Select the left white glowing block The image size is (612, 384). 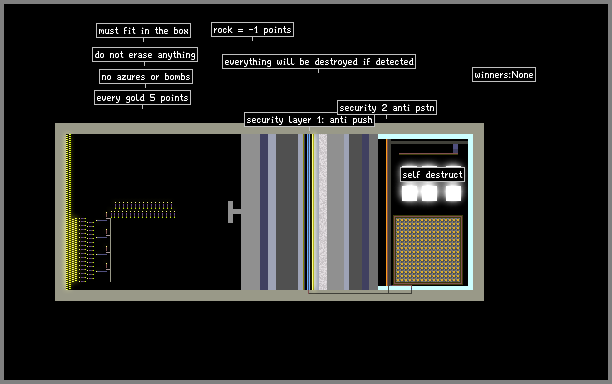click(409, 193)
